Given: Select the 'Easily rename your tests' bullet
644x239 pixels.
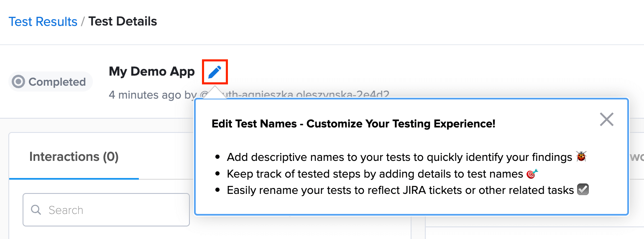Looking at the screenshot, I should tap(400, 191).
